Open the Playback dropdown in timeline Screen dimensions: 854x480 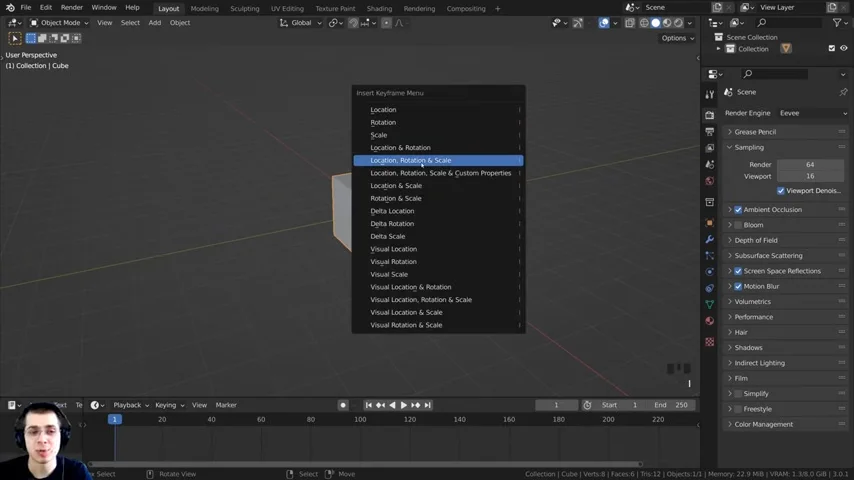pyautogui.click(x=131, y=405)
